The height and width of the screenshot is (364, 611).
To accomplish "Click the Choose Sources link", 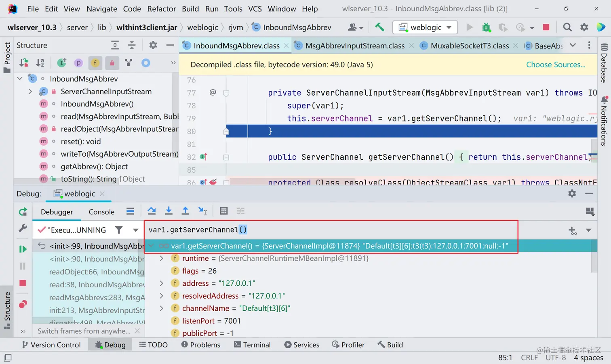I will pos(556,65).
